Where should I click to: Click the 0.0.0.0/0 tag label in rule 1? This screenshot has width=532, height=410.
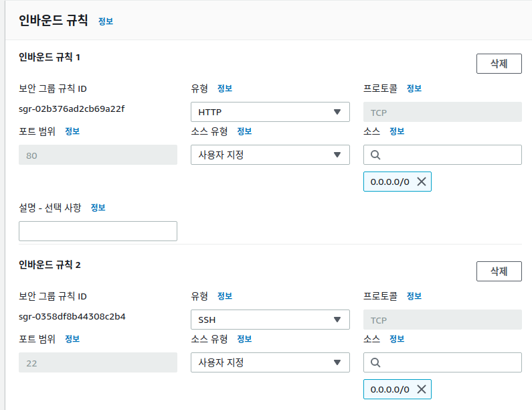click(390, 182)
